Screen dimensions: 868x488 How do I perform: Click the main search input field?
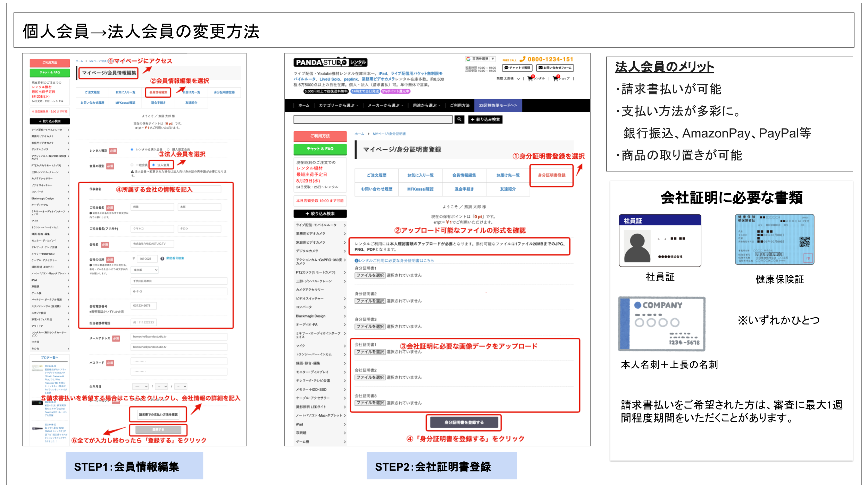(373, 119)
